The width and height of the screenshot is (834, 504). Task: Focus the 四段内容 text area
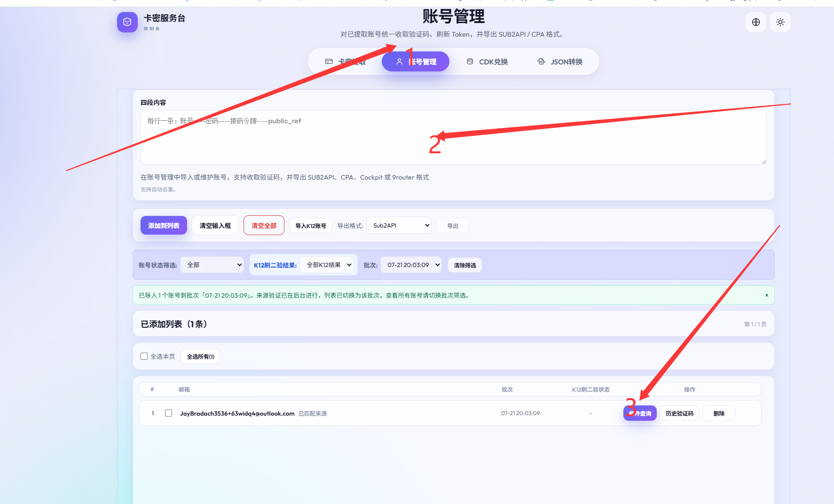pos(453,137)
